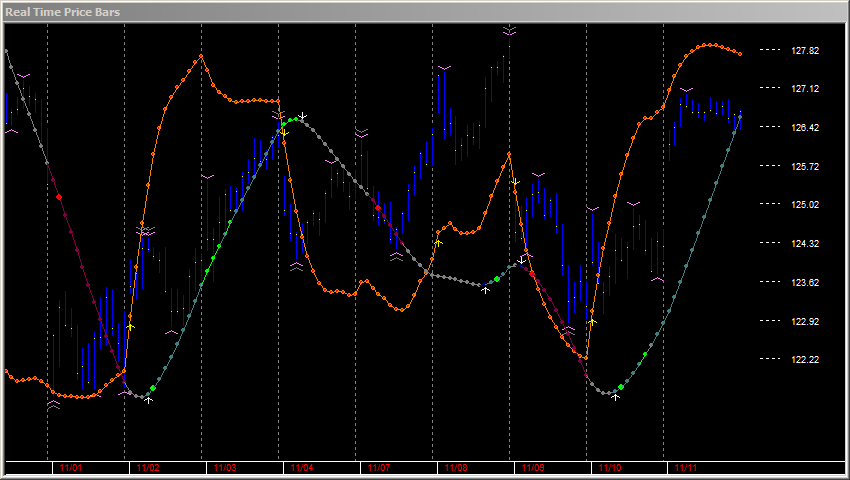Click the 122.22 price level label

click(x=805, y=360)
